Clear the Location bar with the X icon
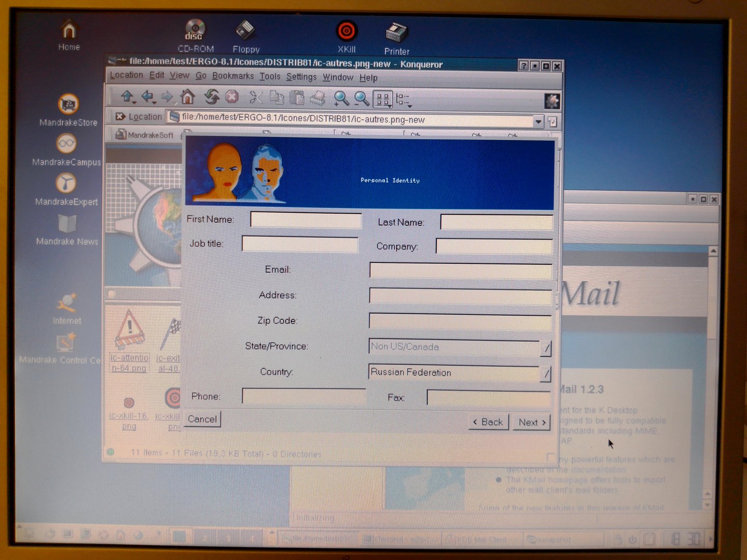The image size is (747, 560). coord(120,116)
